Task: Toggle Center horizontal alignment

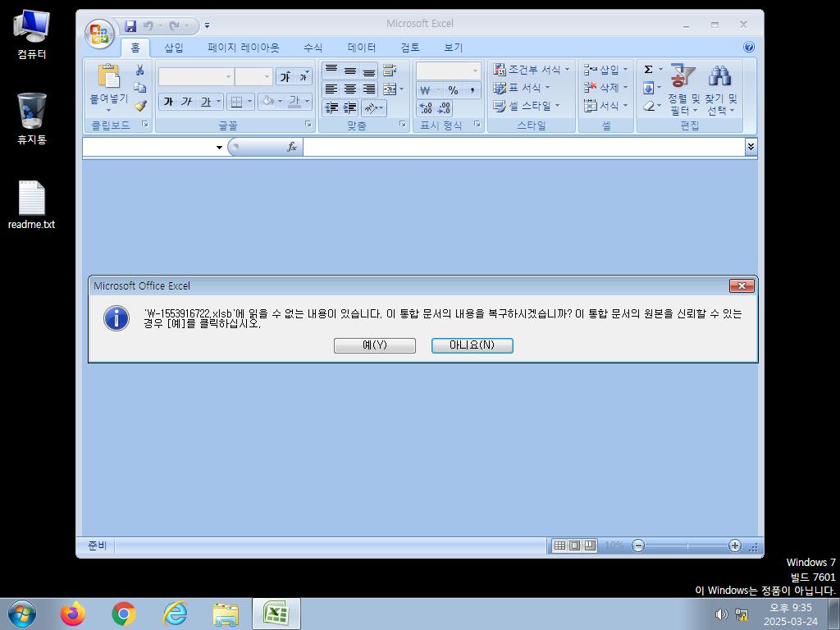Action: pos(349,89)
